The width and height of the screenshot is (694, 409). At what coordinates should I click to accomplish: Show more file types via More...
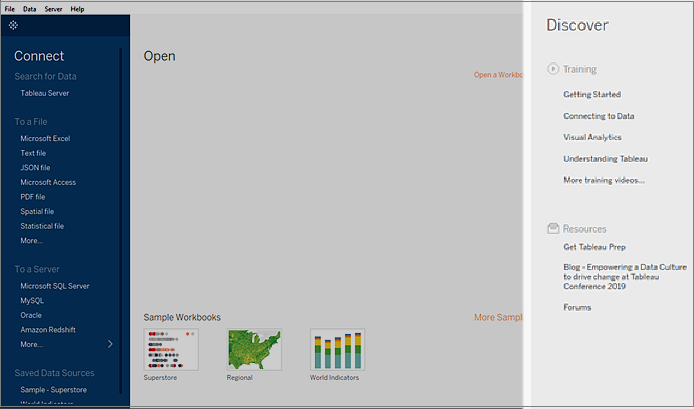[32, 241]
